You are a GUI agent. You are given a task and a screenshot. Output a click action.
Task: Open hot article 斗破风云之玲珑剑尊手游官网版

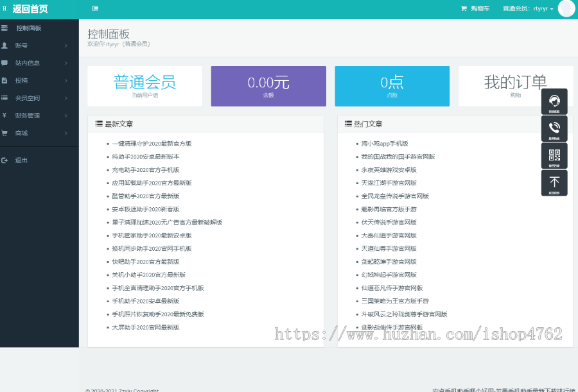coord(405,314)
